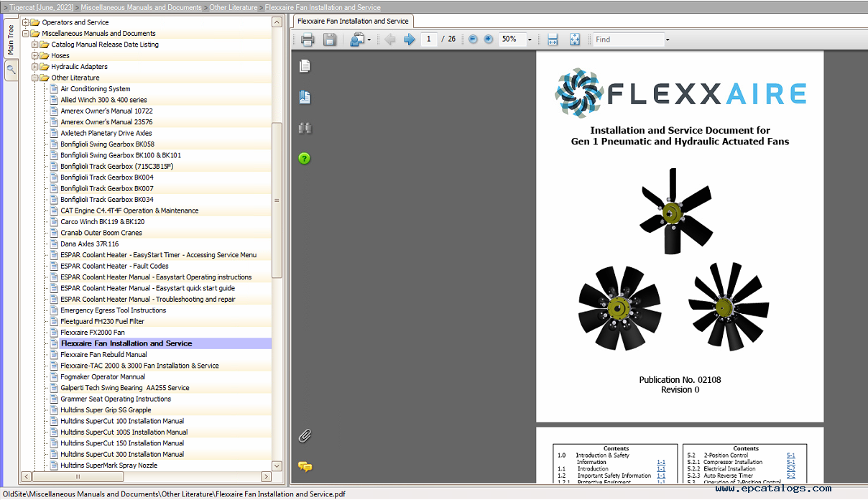Image resolution: width=868 pixels, height=500 pixels.
Task: Click document icon beside Hultdins Super Grip SG Grapple
Action: pyautogui.click(x=54, y=409)
